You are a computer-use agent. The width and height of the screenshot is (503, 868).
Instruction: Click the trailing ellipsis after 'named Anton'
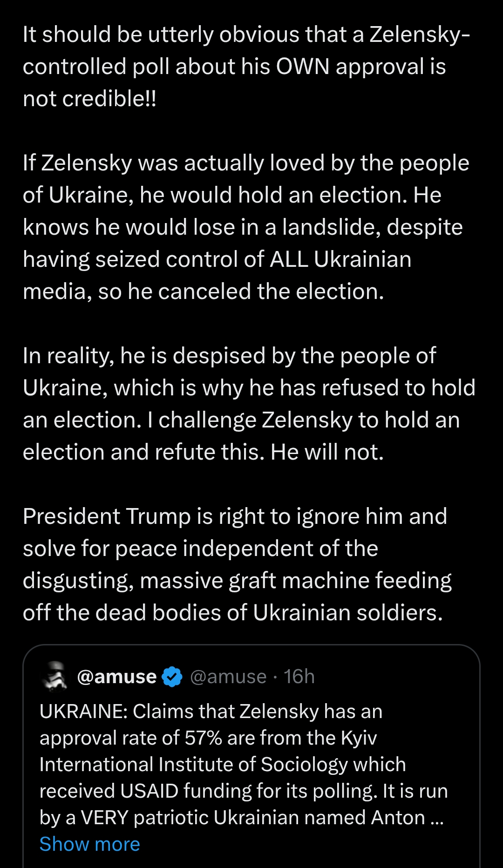(437, 818)
